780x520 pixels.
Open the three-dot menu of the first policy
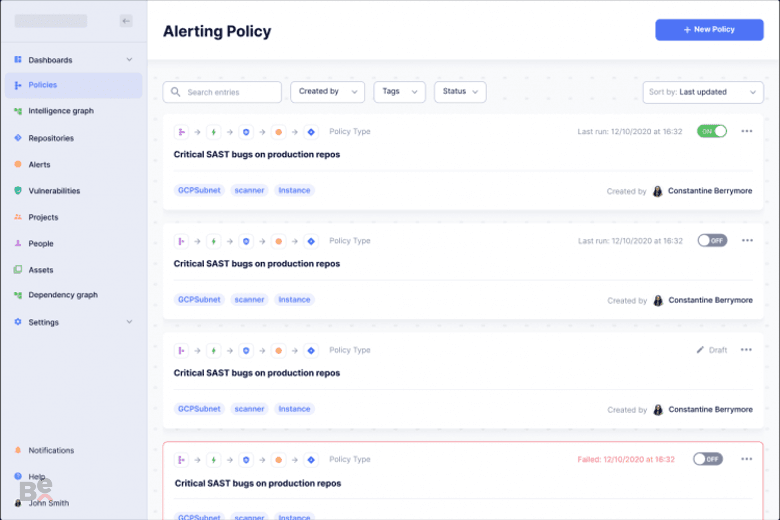(x=747, y=131)
